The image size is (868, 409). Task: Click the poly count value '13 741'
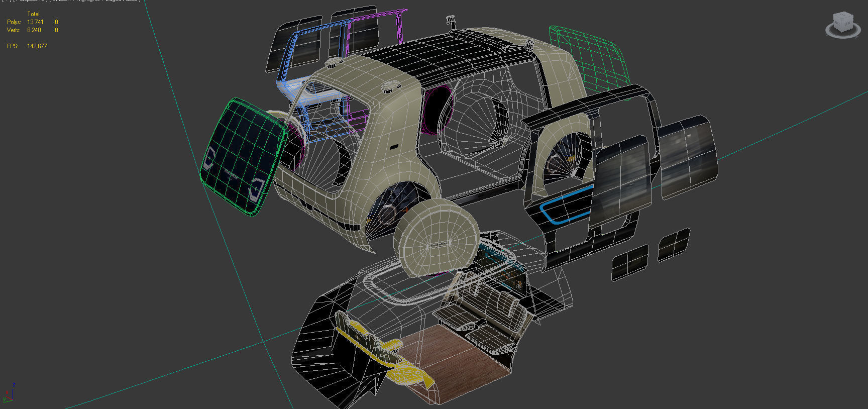pos(35,22)
